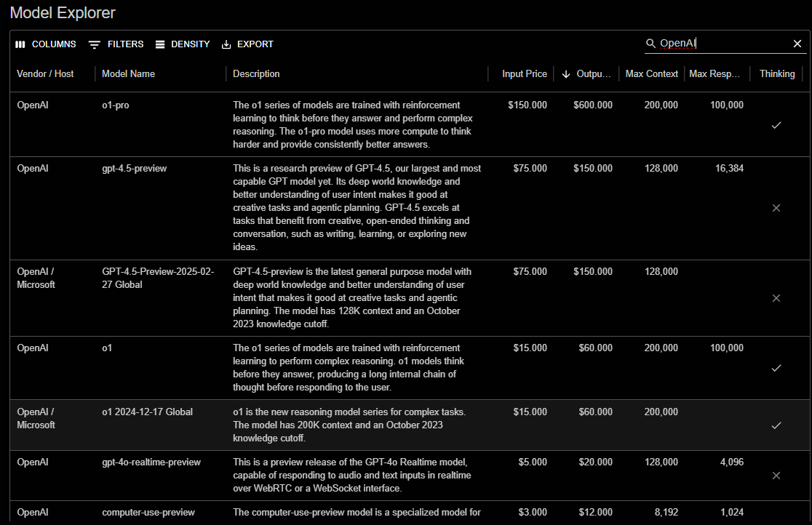
Task: Sort by Input Price column header
Action: pyautogui.click(x=524, y=74)
